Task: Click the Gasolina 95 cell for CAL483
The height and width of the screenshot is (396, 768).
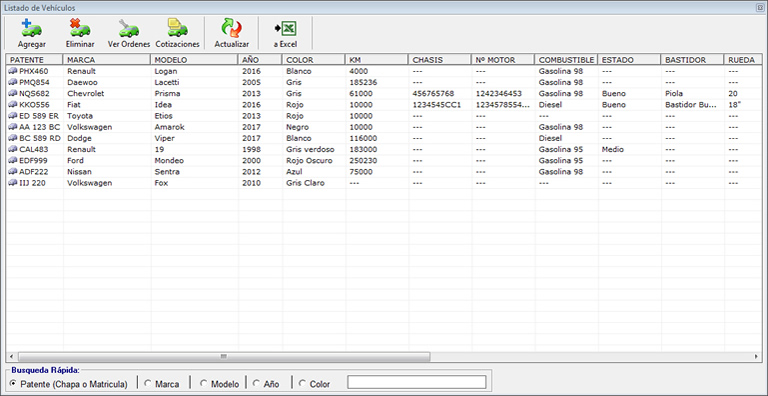Action: coord(561,149)
